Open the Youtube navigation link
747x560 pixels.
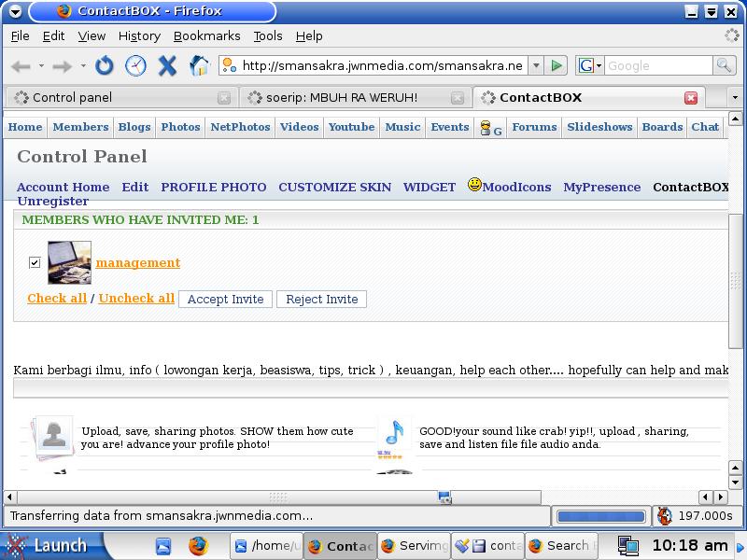(352, 127)
